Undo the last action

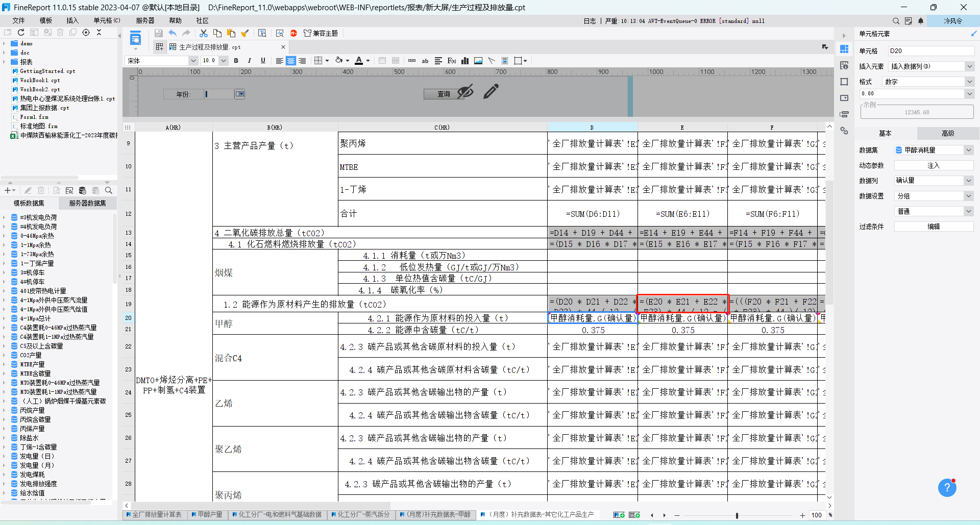point(173,33)
